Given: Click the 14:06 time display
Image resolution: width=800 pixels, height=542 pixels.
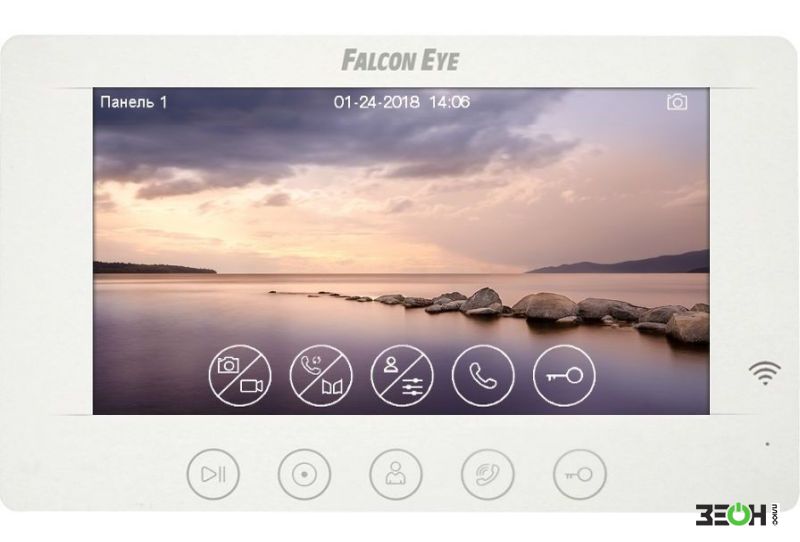Looking at the screenshot, I should [x=449, y=102].
